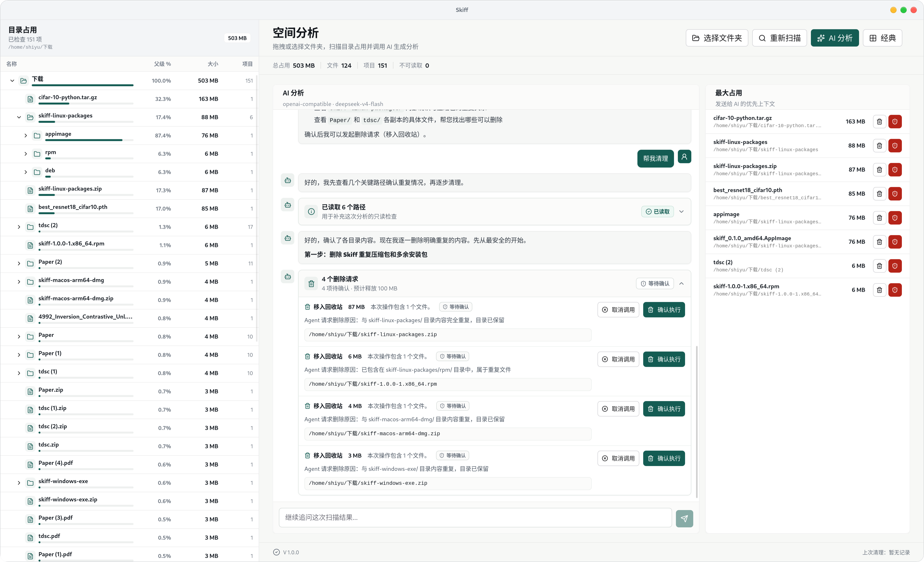Open the 选择文件夹 button

coord(717,38)
